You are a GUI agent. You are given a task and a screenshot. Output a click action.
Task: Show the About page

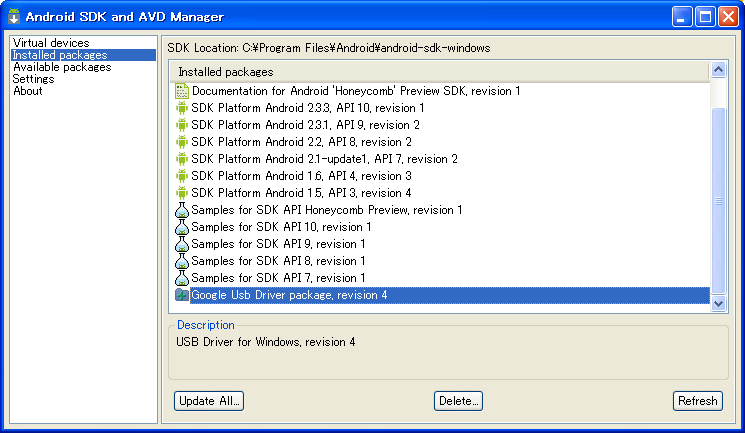coord(28,91)
